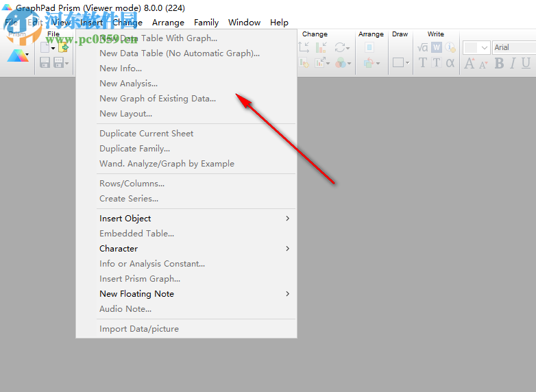The width and height of the screenshot is (536, 392).
Task: Click the resize graph icon in the Change group
Action: [x=320, y=62]
